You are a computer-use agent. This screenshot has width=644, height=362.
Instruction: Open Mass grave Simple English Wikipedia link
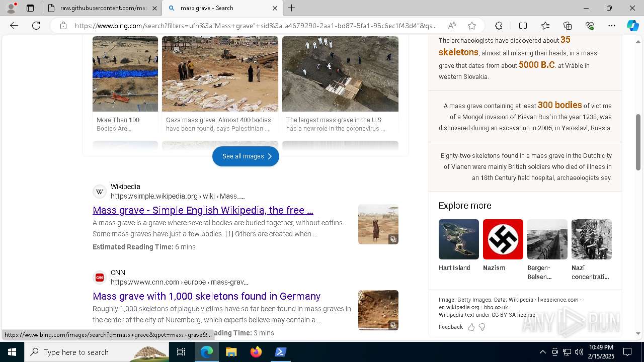pyautogui.click(x=203, y=210)
